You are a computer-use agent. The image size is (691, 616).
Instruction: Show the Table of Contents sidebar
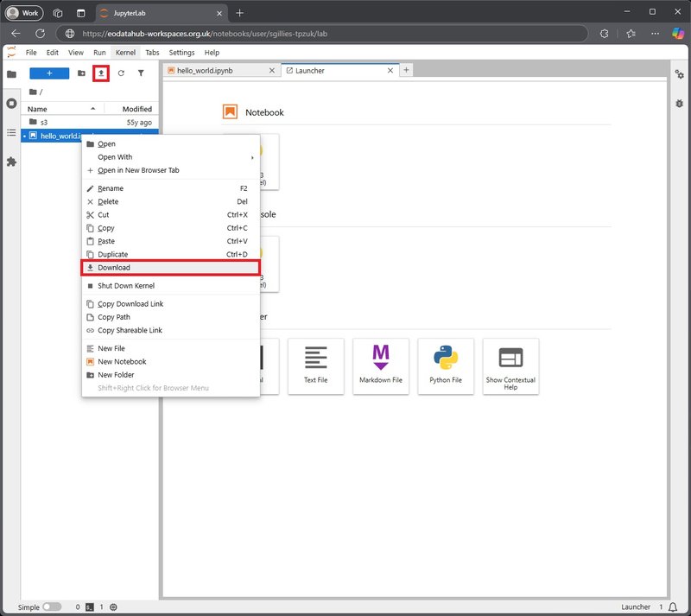11,132
